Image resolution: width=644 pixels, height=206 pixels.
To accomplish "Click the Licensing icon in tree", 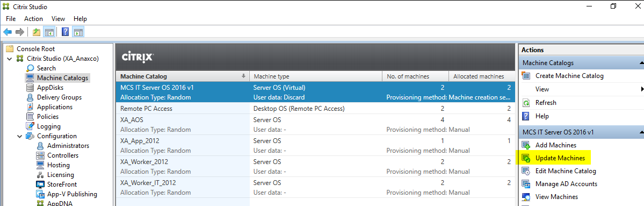I will coord(40,175).
